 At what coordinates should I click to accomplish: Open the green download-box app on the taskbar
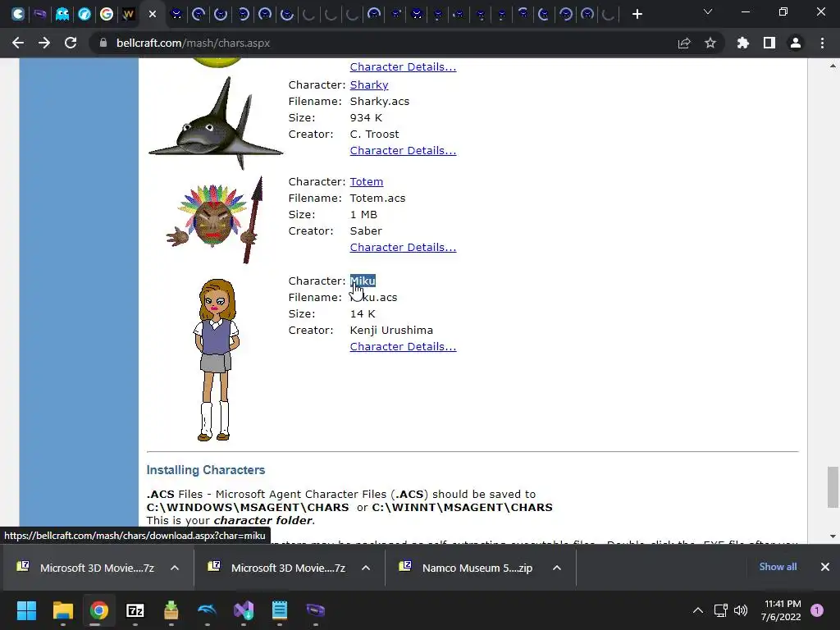(x=171, y=610)
